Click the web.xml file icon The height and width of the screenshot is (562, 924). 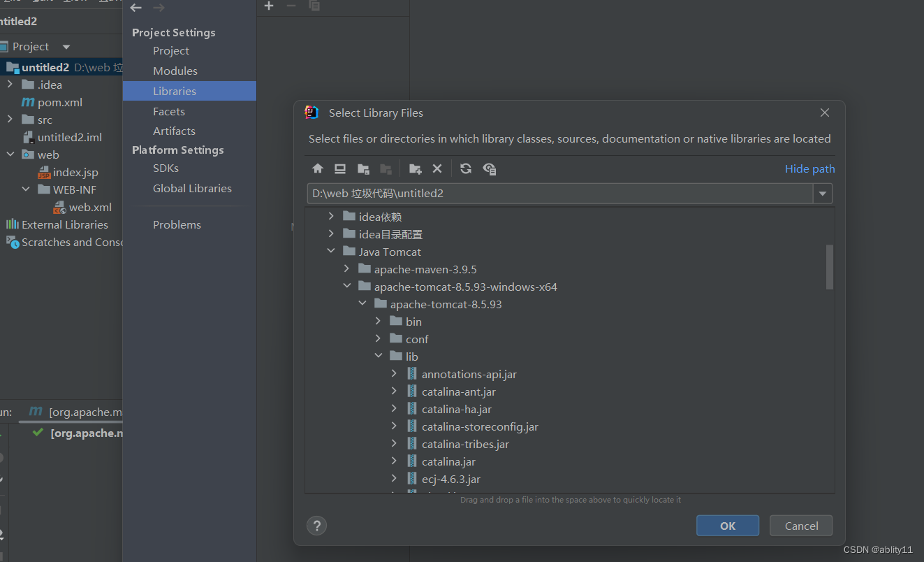coord(59,207)
